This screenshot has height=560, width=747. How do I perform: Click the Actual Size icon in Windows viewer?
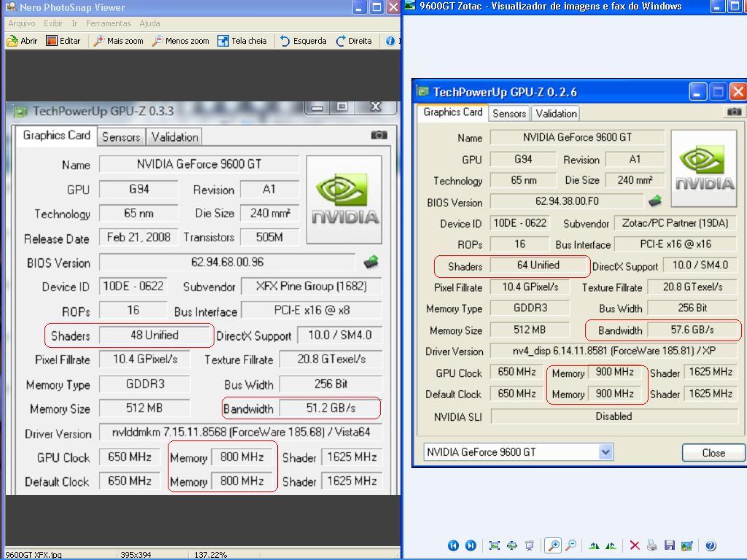coord(512,545)
